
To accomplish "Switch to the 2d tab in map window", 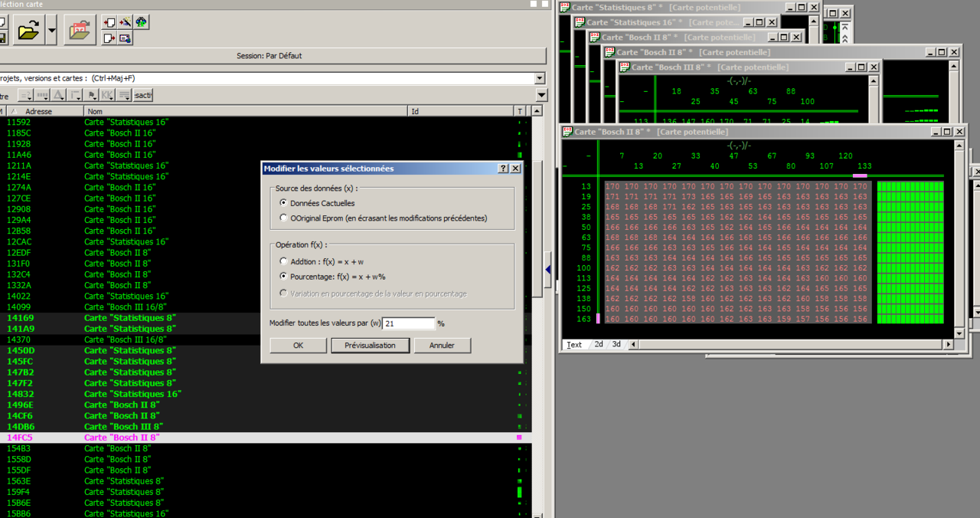I will pyautogui.click(x=599, y=345).
